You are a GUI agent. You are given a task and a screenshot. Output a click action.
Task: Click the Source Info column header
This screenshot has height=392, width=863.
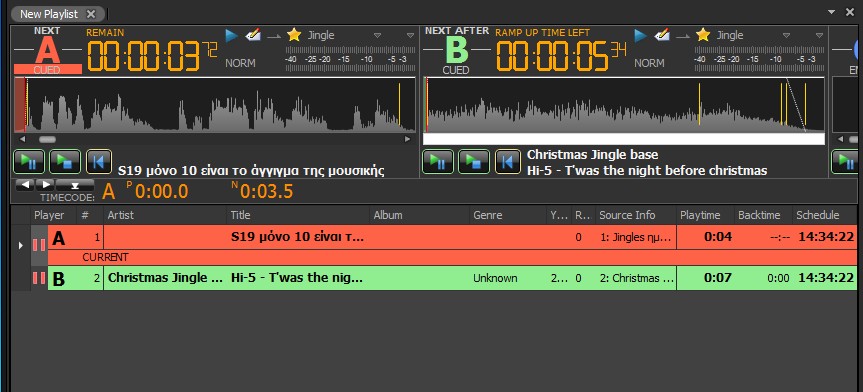[x=636, y=215]
